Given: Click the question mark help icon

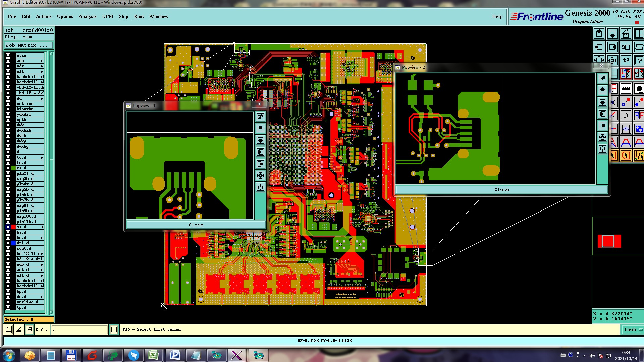Looking at the screenshot, I should point(639,61).
